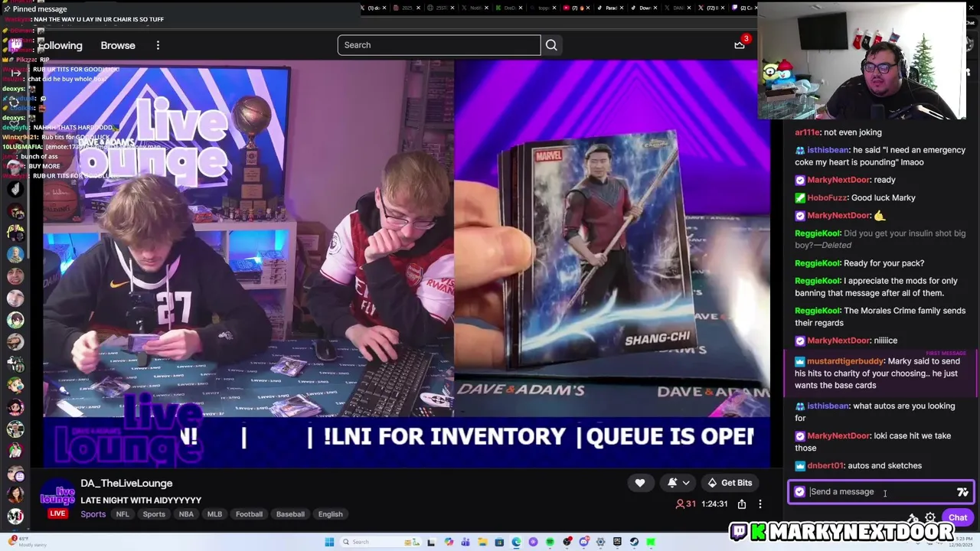The height and width of the screenshot is (551, 980).
Task: Open the Steam taskbar icon
Action: (634, 542)
